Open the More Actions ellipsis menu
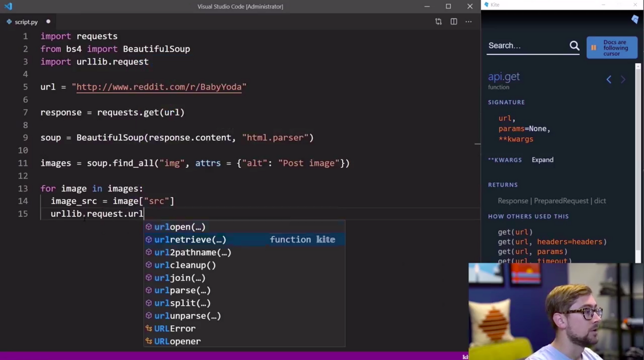 point(468,22)
